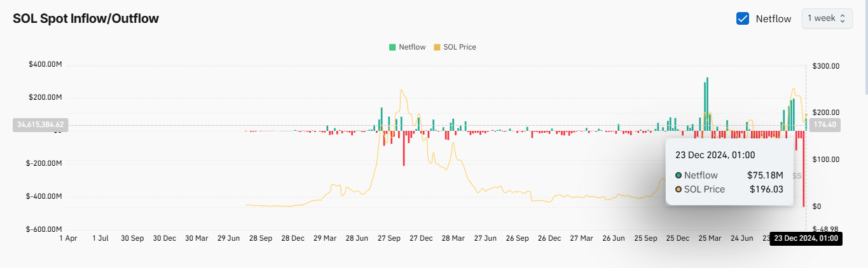Image resolution: width=868 pixels, height=268 pixels.
Task: Hide SOL Price series via legend text
Action: pos(459,47)
